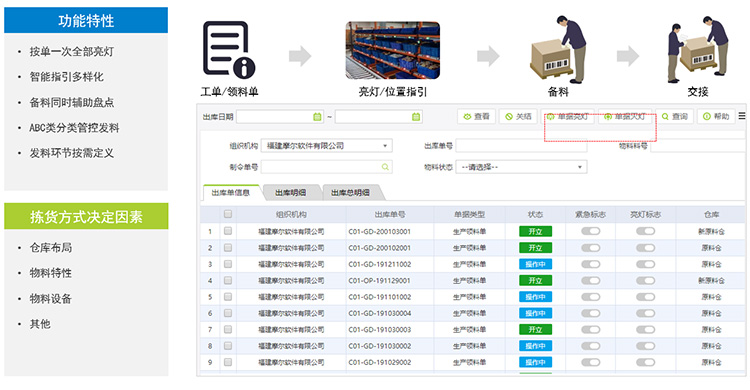Click the 单据灭灯 button
The image size is (750, 390).
625,116
